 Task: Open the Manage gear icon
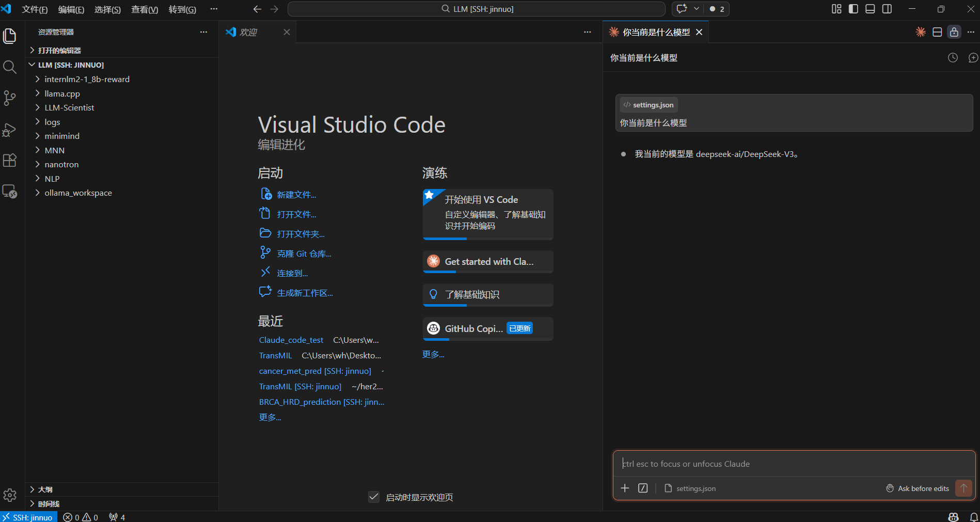click(x=10, y=495)
